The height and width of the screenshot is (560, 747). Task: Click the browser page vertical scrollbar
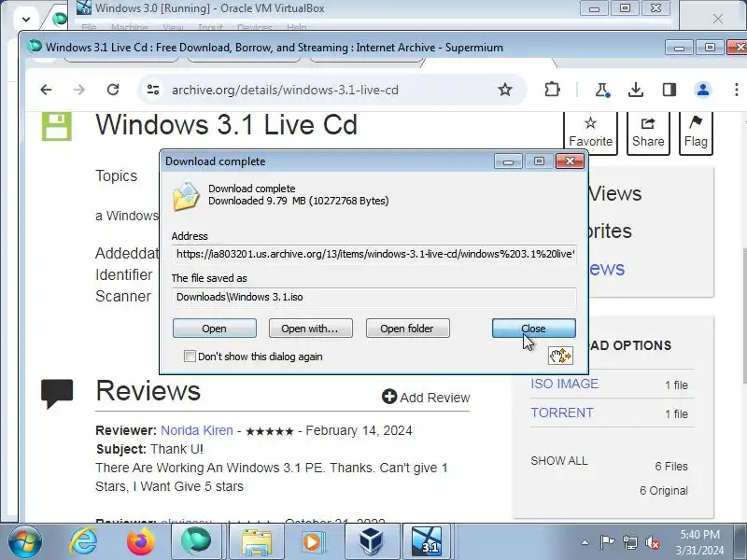pos(743,315)
